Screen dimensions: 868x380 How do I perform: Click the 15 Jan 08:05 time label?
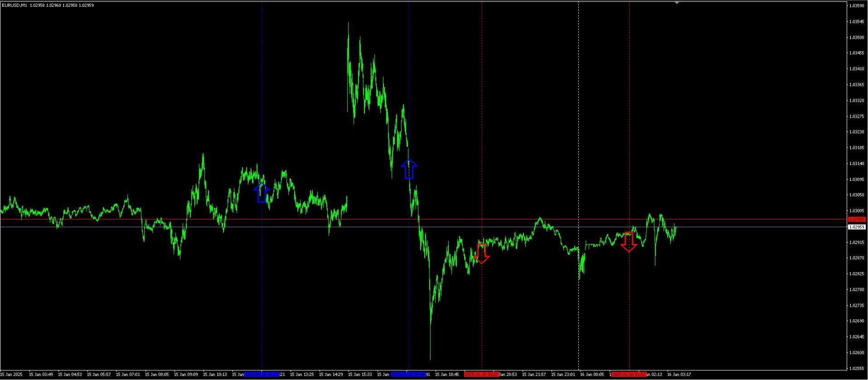coord(157,375)
